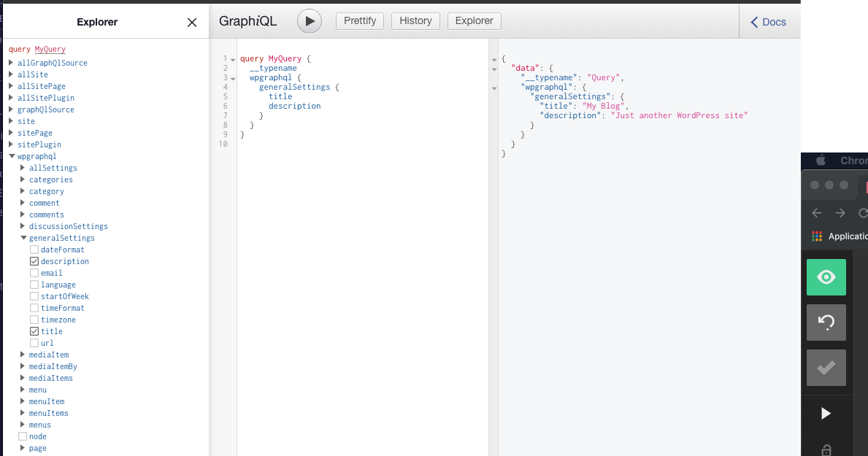Select the comments tree item

tap(47, 215)
